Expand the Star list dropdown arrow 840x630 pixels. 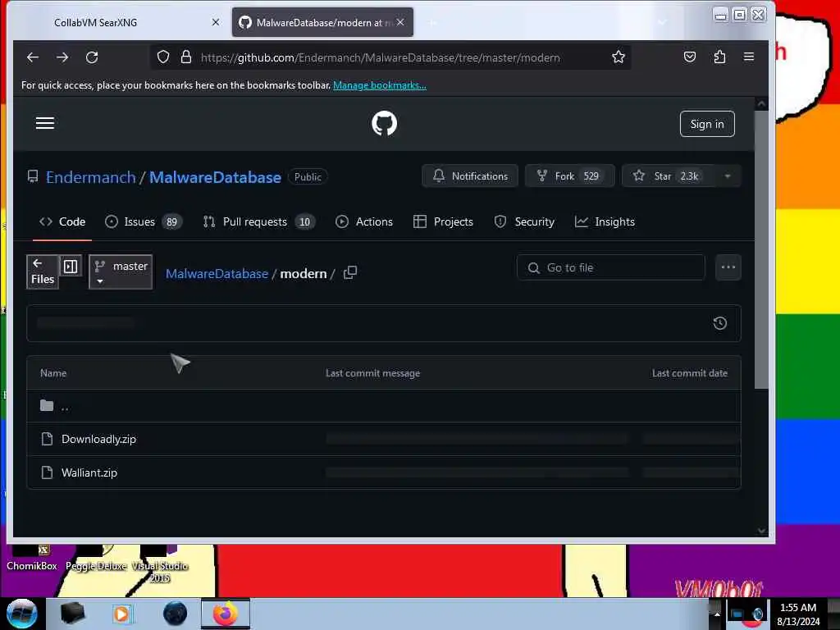[x=728, y=176]
